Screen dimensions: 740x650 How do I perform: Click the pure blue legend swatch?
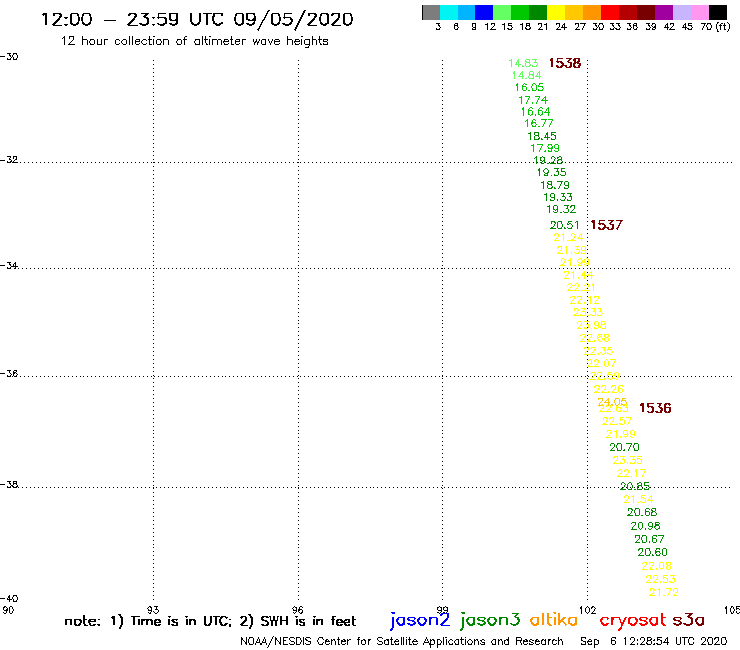[484, 12]
